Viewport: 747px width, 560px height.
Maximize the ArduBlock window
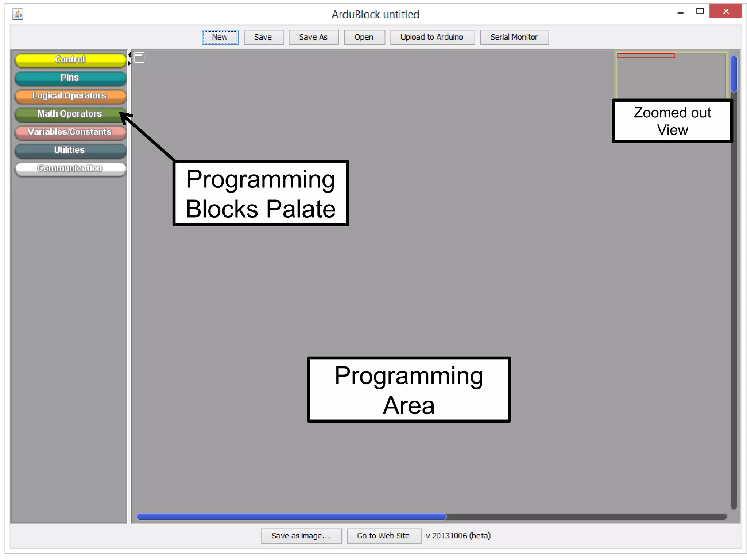click(x=700, y=11)
